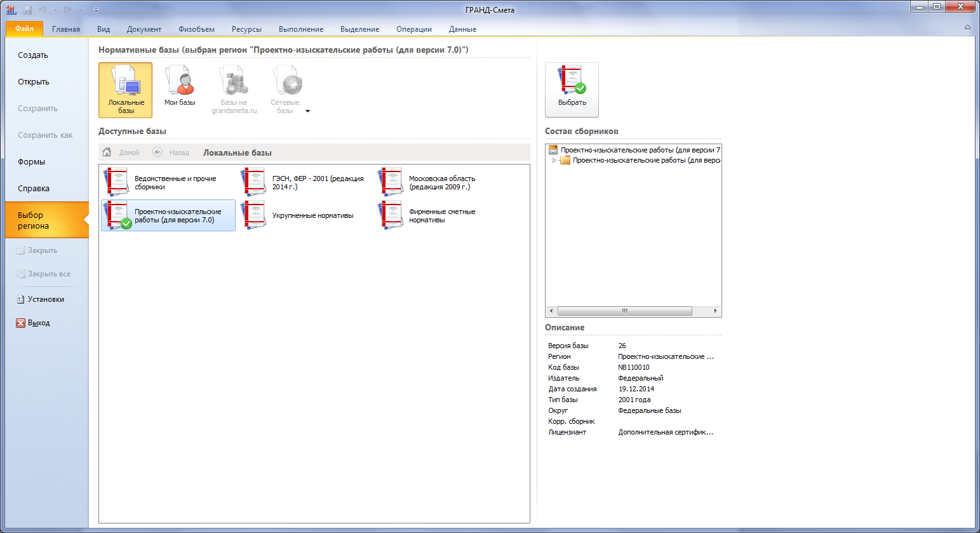Click the Округ value Федеральные базы
This screenshot has width=980, height=533.
pyautogui.click(x=650, y=411)
